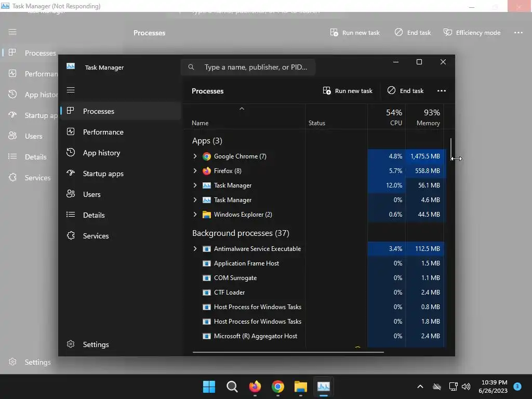Switch to App history in front Task Manager
Viewport: 532px width, 399px height.
coord(121,153)
